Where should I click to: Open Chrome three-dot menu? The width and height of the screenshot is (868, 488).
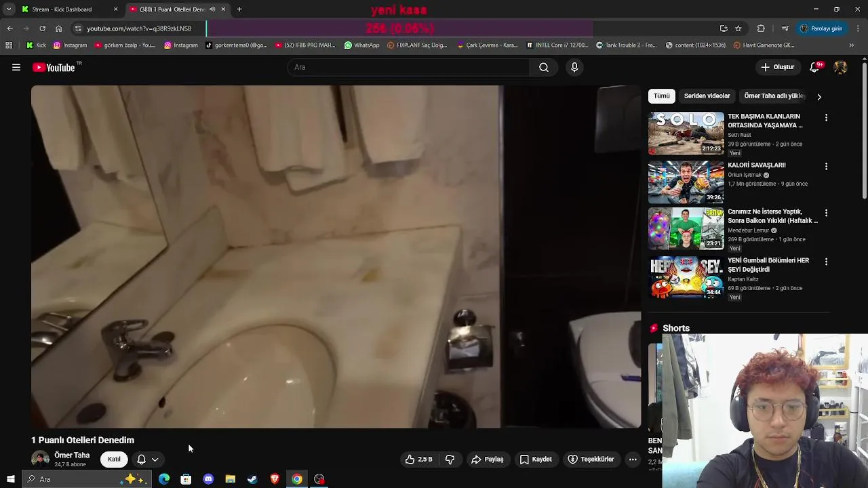(x=858, y=28)
